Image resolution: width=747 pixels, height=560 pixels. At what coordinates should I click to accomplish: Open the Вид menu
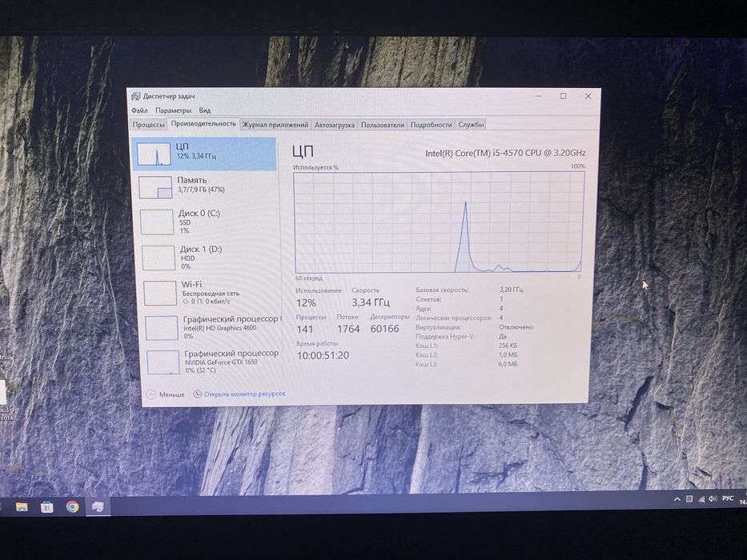tap(204, 110)
